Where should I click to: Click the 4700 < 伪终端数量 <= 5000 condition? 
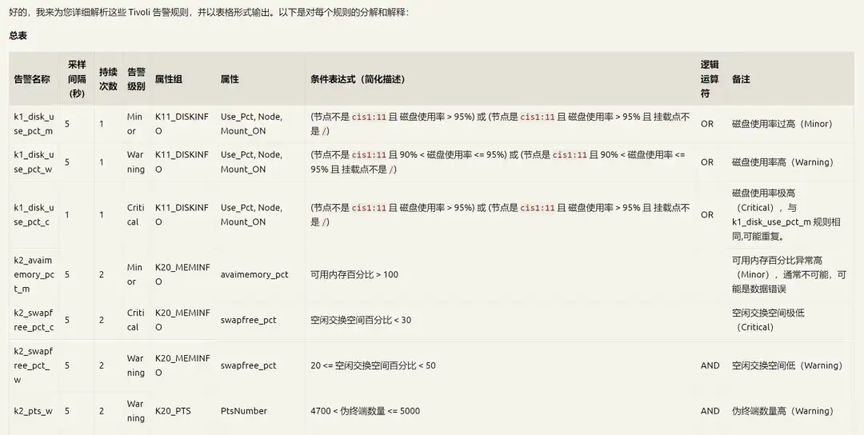tap(365, 411)
